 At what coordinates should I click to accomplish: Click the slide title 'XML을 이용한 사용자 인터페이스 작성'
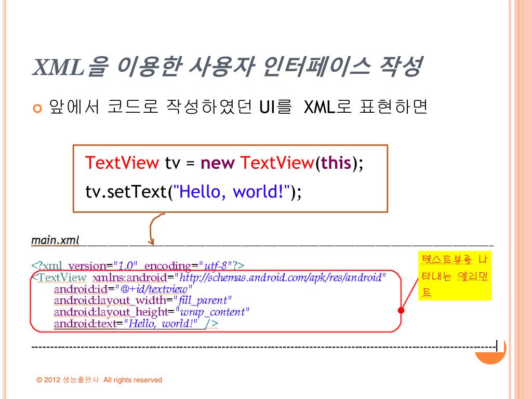click(x=228, y=66)
